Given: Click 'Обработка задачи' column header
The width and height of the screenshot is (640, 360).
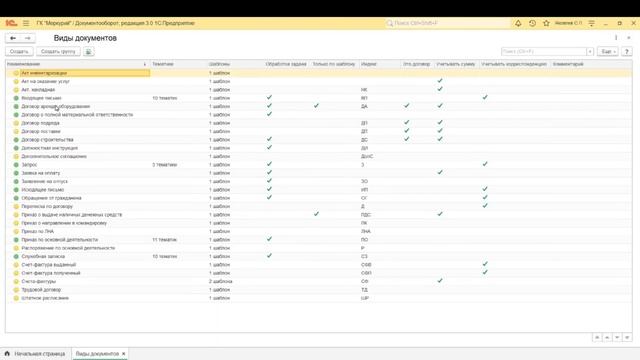Looking at the screenshot, I should click(x=286, y=64).
